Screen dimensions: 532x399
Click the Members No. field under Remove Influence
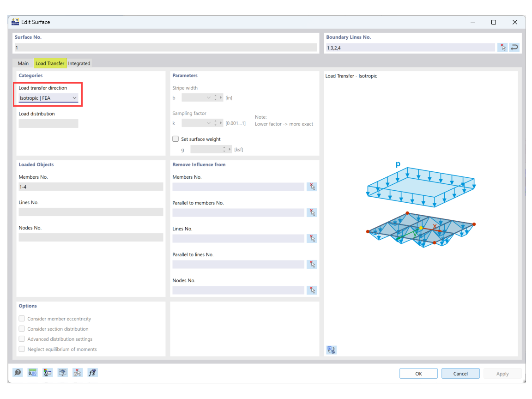click(x=238, y=187)
